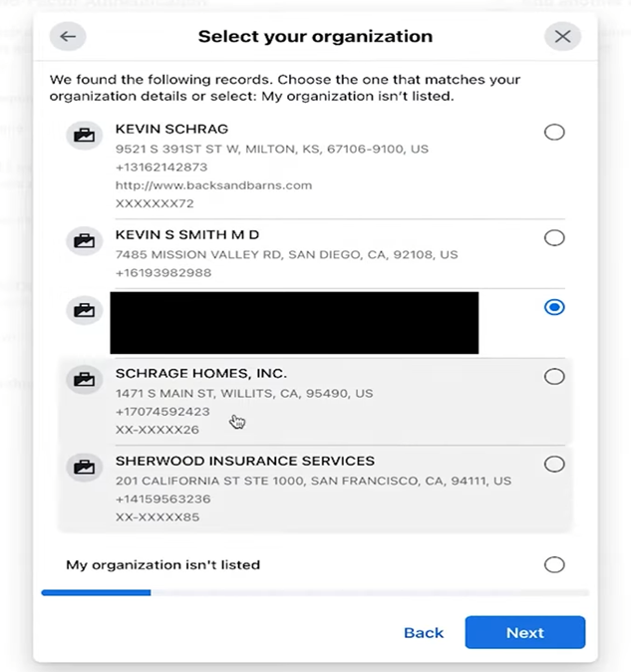This screenshot has width=631, height=672.
Task: Close the Select your organization dialog
Action: [562, 37]
